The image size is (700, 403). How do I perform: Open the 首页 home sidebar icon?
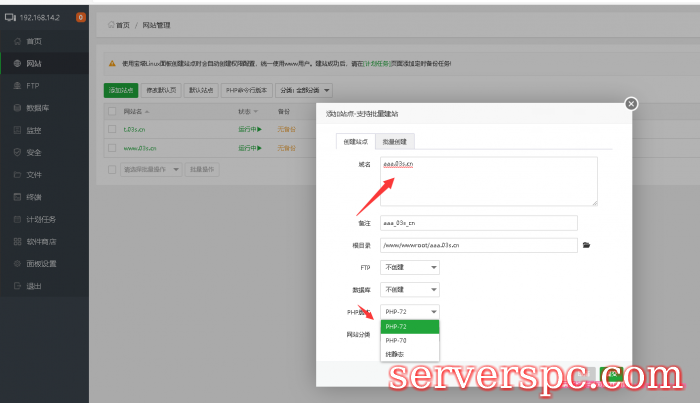point(15,41)
